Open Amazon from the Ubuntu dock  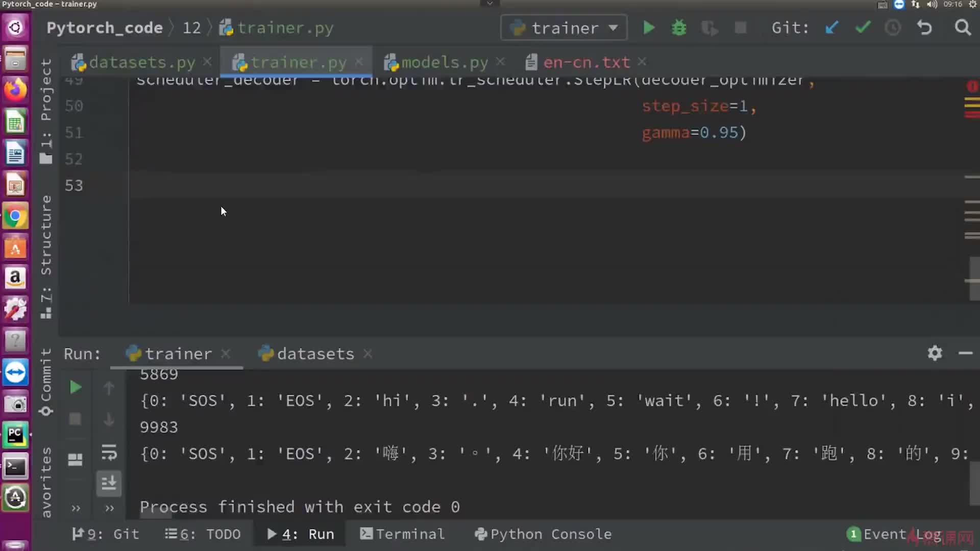coord(15,278)
